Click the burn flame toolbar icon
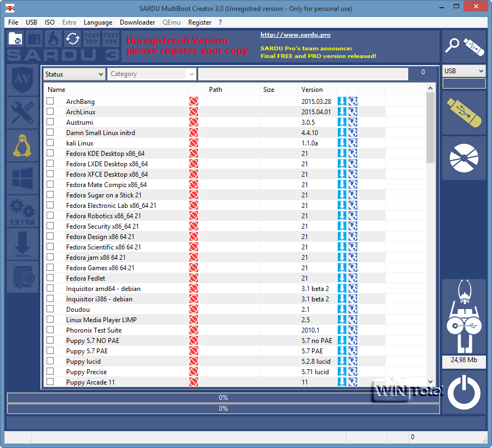Viewport: 492px width, 448px height. (x=53, y=39)
